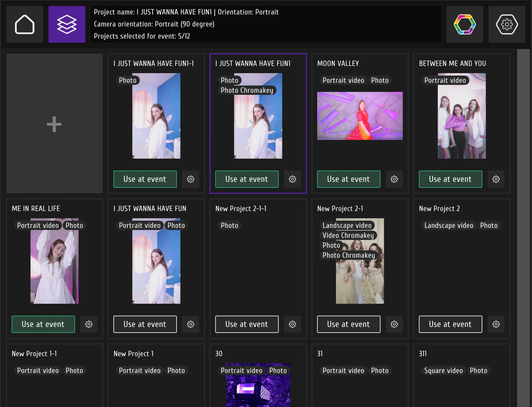Click the Camera orientation Portrait text
The height and width of the screenshot is (407, 532).
[154, 24]
